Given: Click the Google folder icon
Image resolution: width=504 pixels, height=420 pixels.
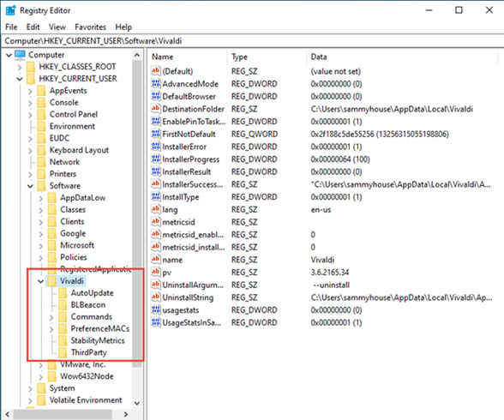Looking at the screenshot, I should [x=51, y=233].
